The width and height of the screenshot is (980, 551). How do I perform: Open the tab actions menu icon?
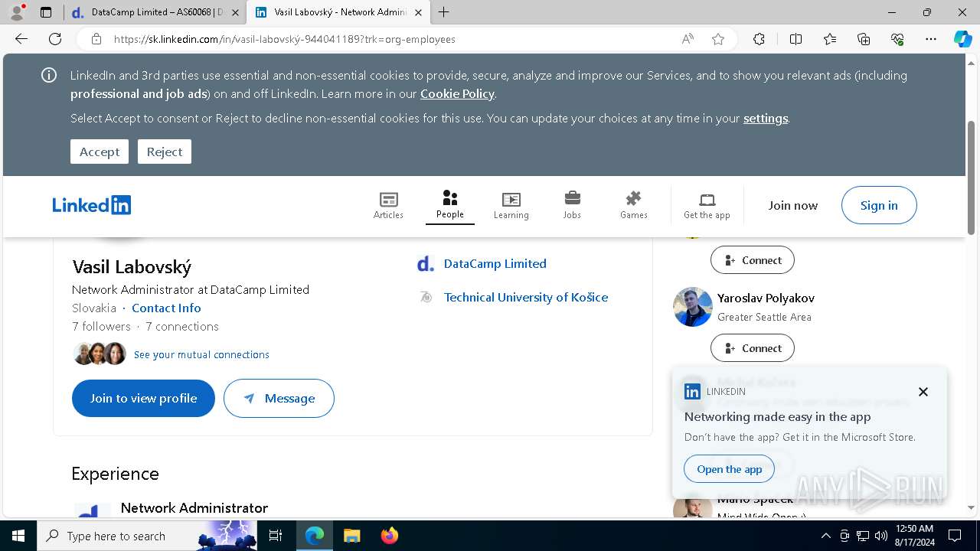click(x=46, y=12)
